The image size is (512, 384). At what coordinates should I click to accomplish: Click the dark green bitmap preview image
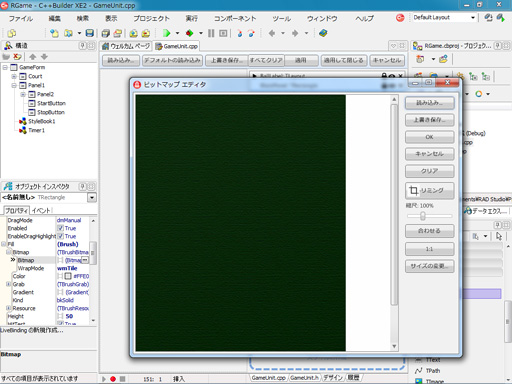click(x=240, y=223)
